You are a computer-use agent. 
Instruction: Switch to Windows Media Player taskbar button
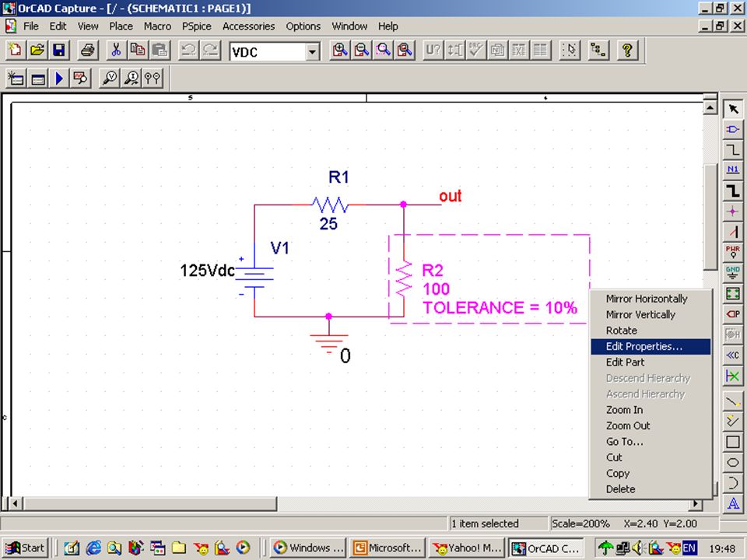click(308, 548)
